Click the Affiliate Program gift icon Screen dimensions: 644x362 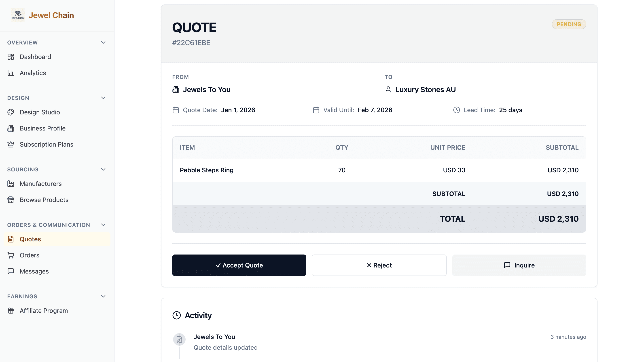pos(11,311)
